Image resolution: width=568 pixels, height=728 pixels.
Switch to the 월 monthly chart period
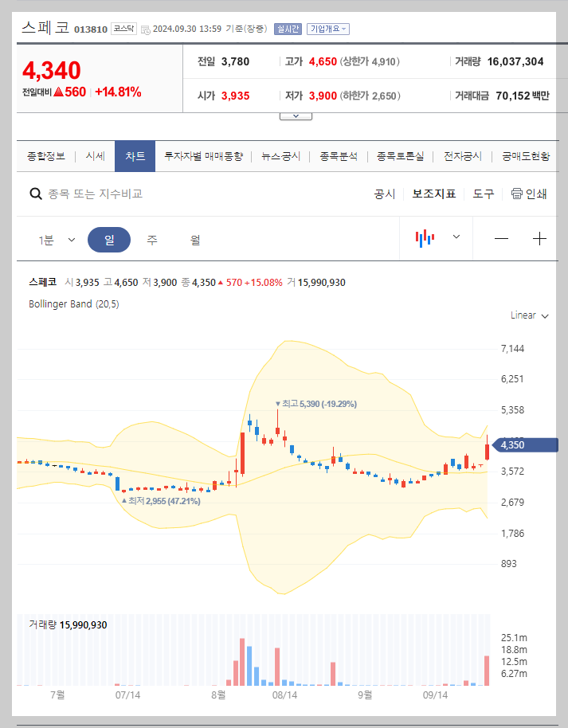pyautogui.click(x=194, y=238)
